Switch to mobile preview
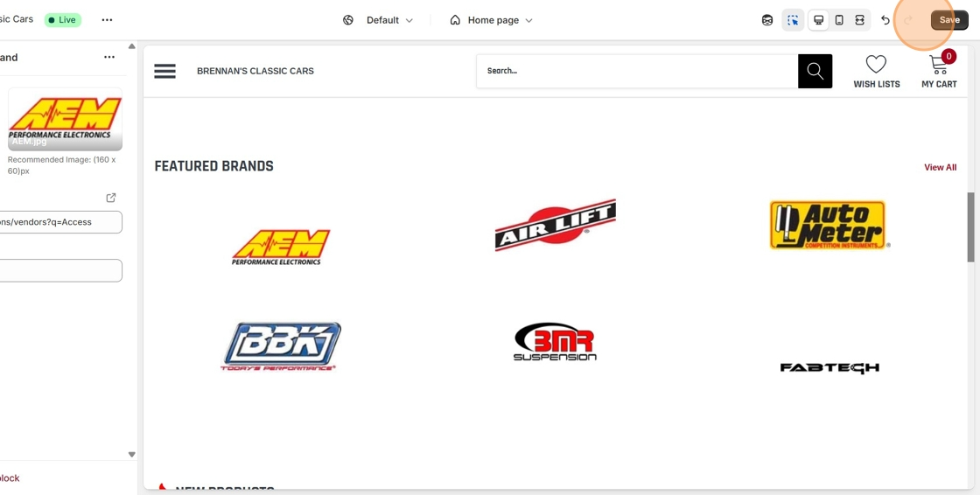The image size is (980, 495). coord(839,20)
